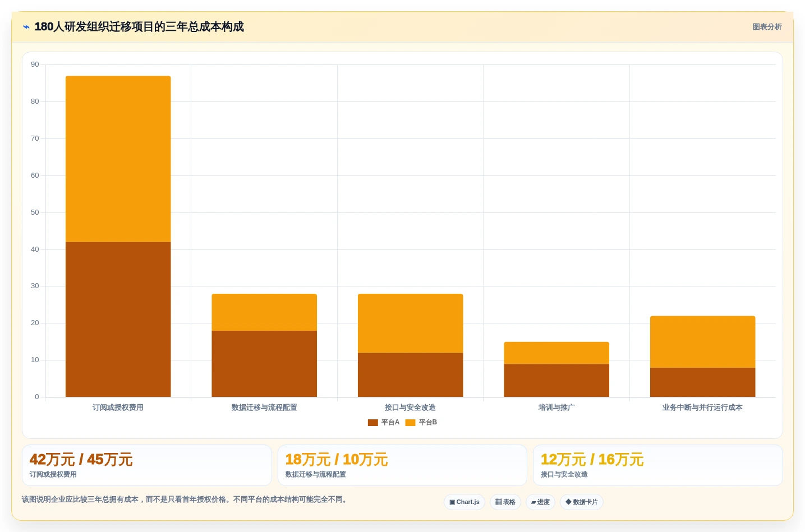This screenshot has width=805, height=532.
Task: Click the 平台B legend label
Action: 428,422
